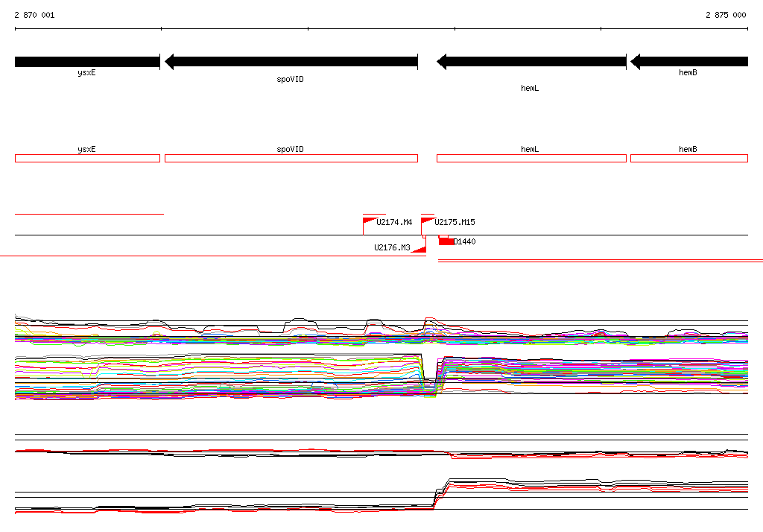Click the U2174.M4 label text
The width and height of the screenshot is (763, 532).
click(394, 222)
